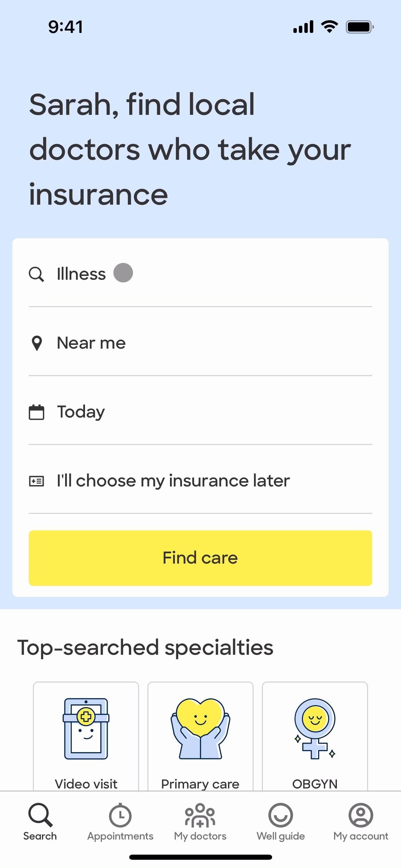Select the Video visit specialty icon
The image size is (401, 868).
tap(86, 728)
